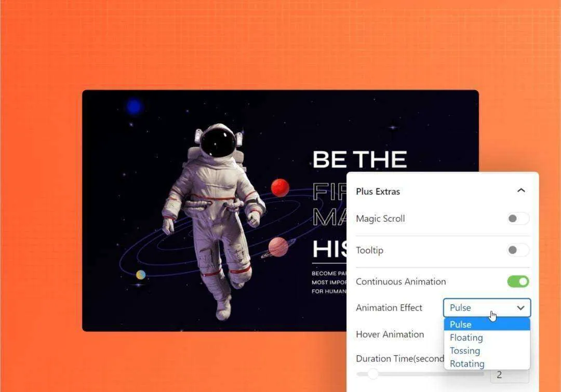This screenshot has height=392, width=561.
Task: Select the small yellow-blue planet on orbit
Action: point(141,275)
